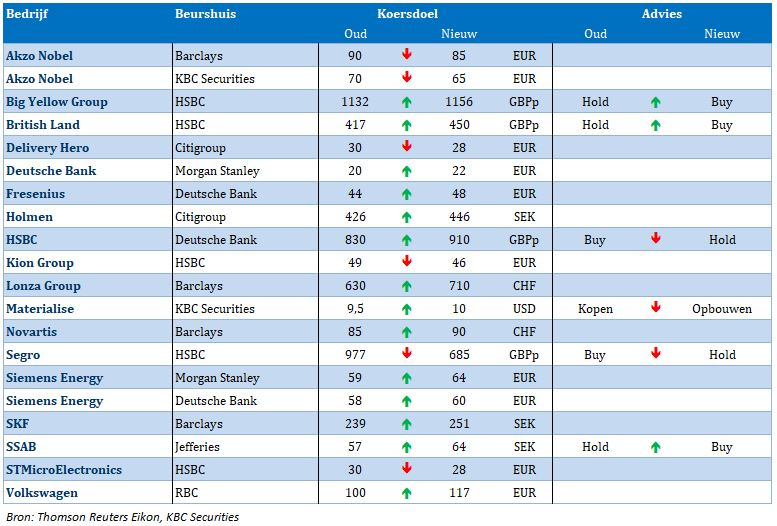This screenshot has height=526, width=777.
Task: Click the green up arrow in SKF row
Action: 406,424
